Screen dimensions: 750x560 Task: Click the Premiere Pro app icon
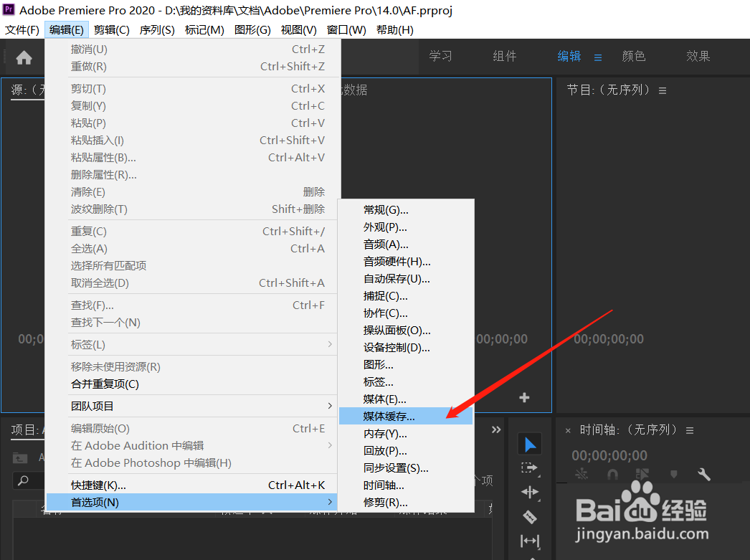[9, 9]
